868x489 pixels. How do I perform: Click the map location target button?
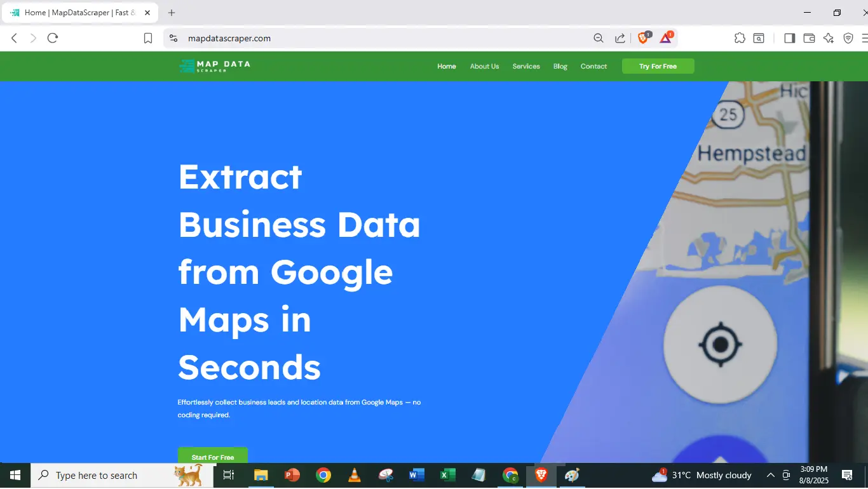pyautogui.click(x=720, y=345)
